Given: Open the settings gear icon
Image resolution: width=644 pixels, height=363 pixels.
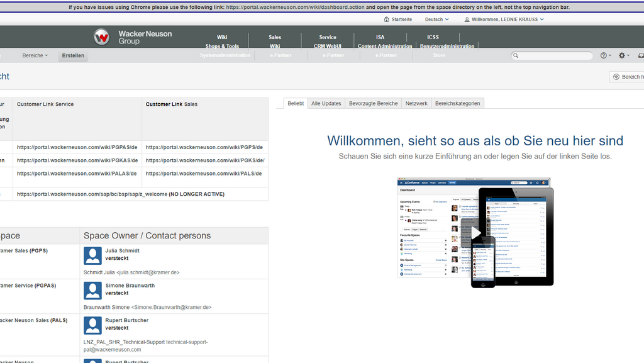Looking at the screenshot, I should point(621,56).
